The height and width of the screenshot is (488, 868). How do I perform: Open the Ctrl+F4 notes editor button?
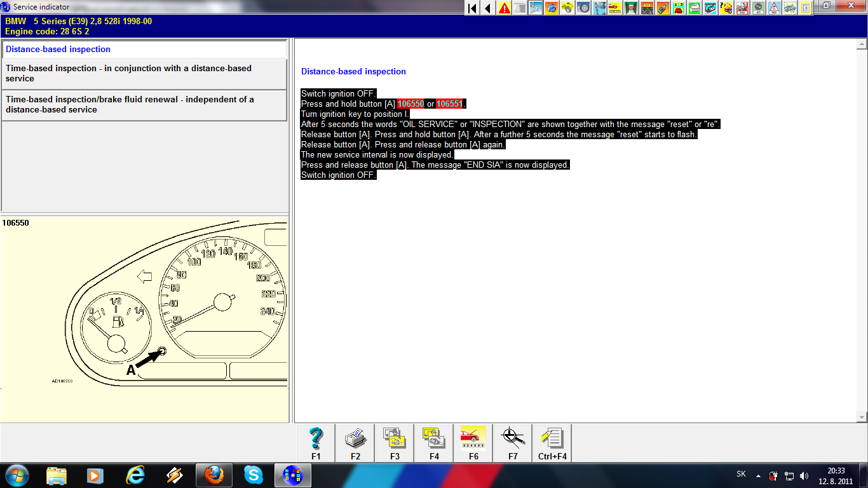552,442
